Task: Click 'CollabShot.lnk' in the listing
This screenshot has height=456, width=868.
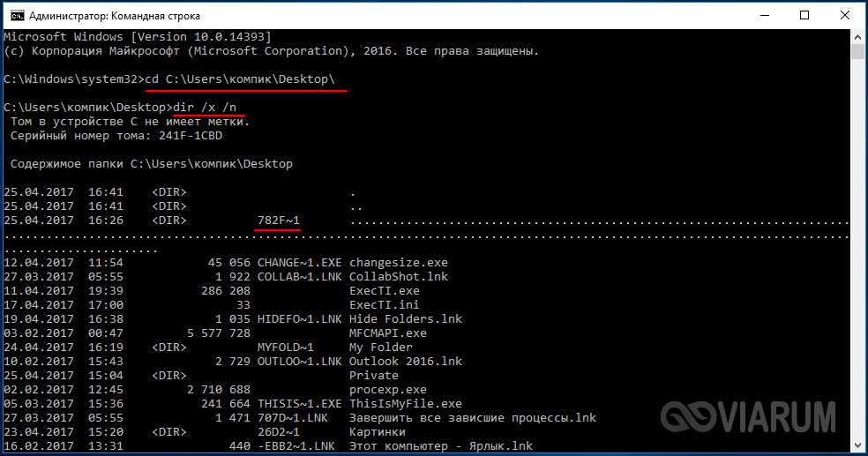Action: tap(399, 277)
